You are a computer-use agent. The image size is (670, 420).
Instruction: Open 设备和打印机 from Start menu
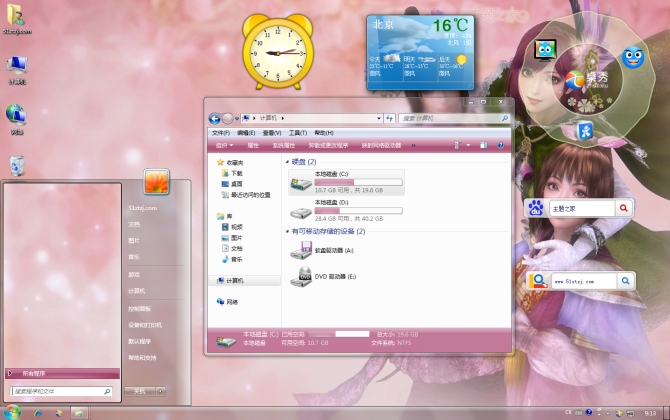coord(145,325)
